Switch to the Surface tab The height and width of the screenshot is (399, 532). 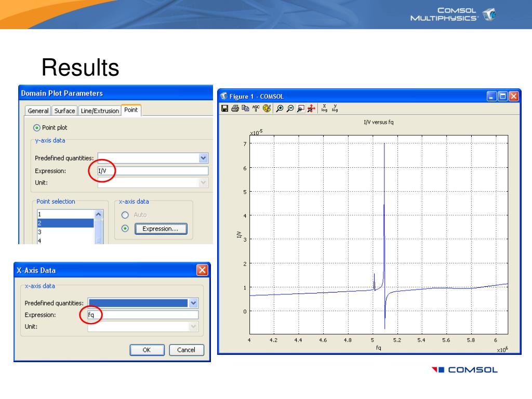click(64, 111)
